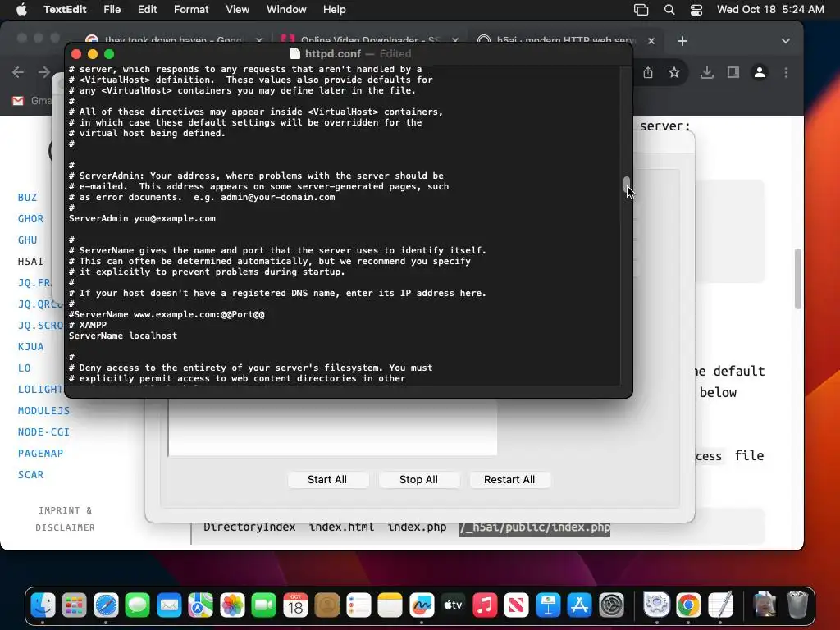Open Music app in Dock
Screen dimensions: 840x630
(x=485, y=605)
